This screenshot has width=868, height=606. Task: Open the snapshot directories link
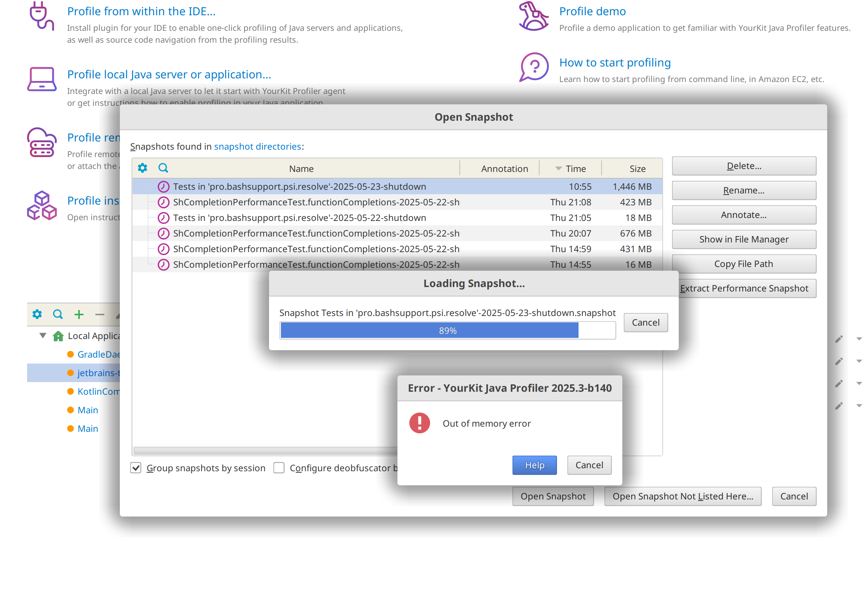pos(258,146)
